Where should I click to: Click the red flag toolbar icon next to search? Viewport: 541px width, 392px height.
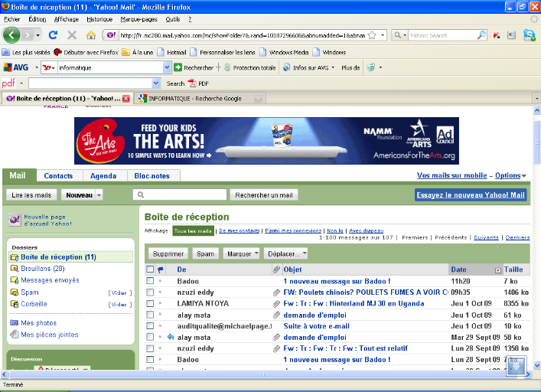497,35
